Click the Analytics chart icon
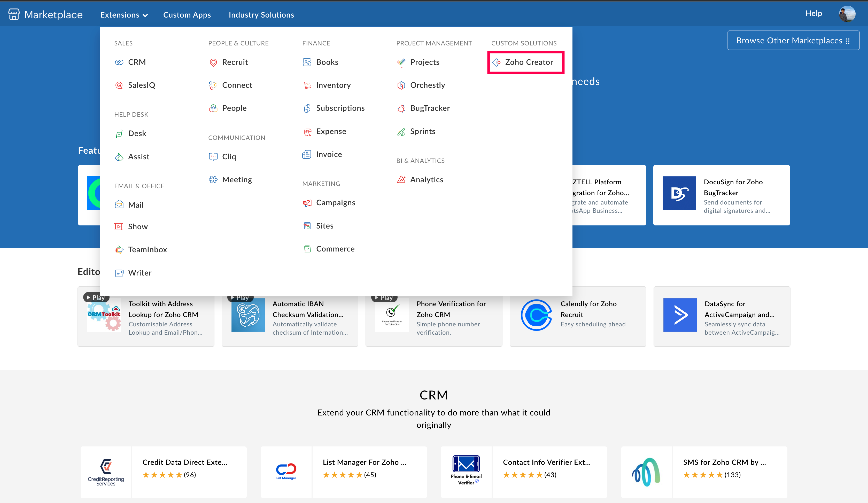The width and height of the screenshot is (868, 503). pos(401,180)
